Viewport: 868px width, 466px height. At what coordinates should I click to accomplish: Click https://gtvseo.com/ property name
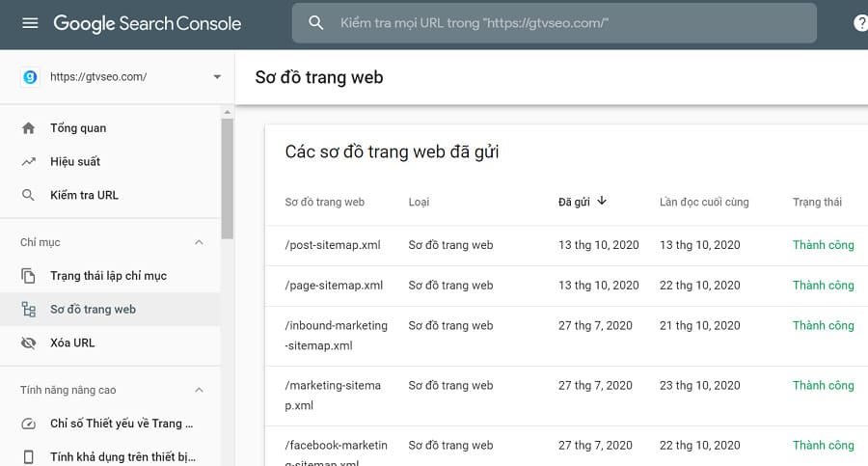(x=98, y=77)
